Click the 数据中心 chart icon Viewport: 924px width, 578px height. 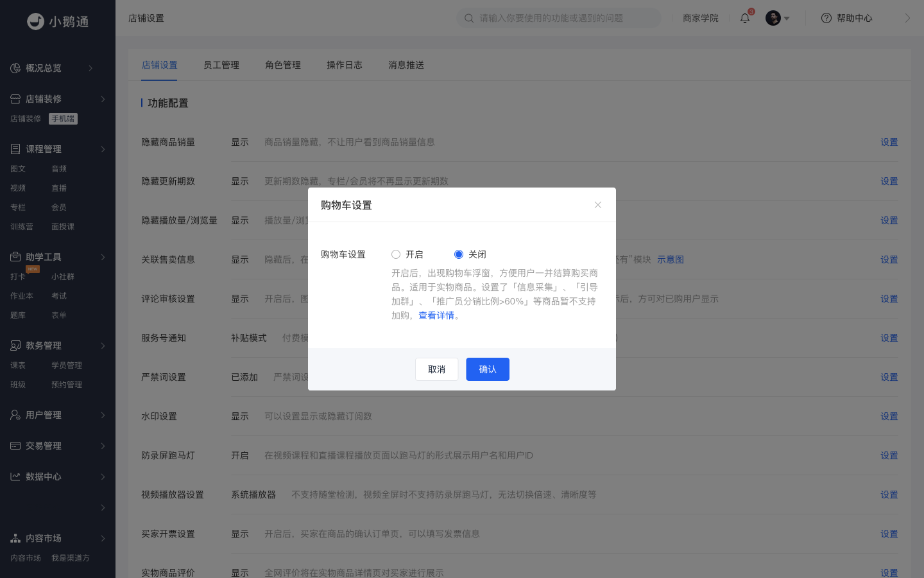point(15,477)
